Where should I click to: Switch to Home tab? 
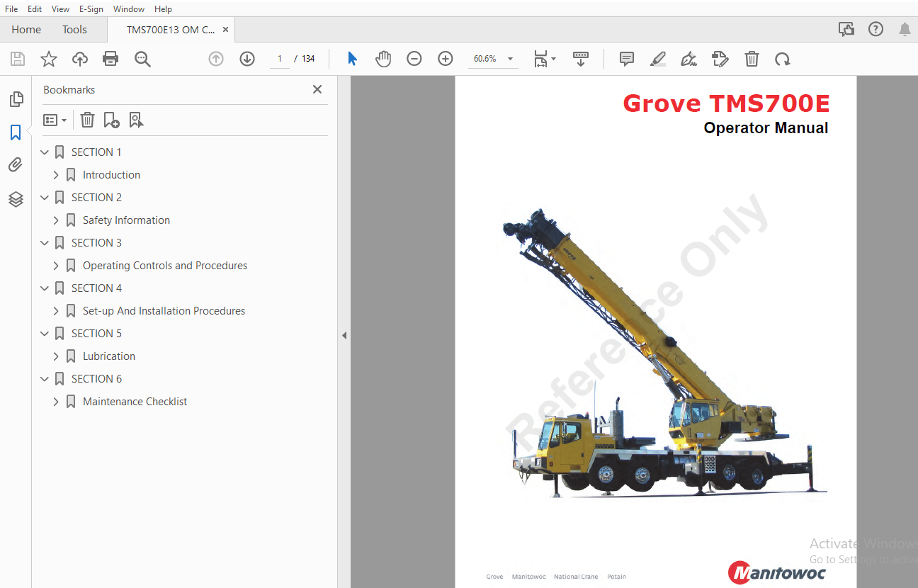click(x=26, y=29)
